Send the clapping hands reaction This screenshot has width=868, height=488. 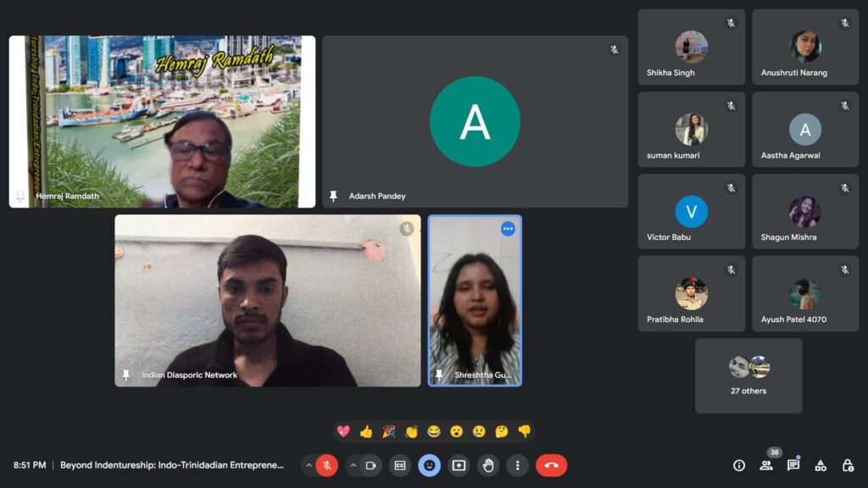coord(411,431)
